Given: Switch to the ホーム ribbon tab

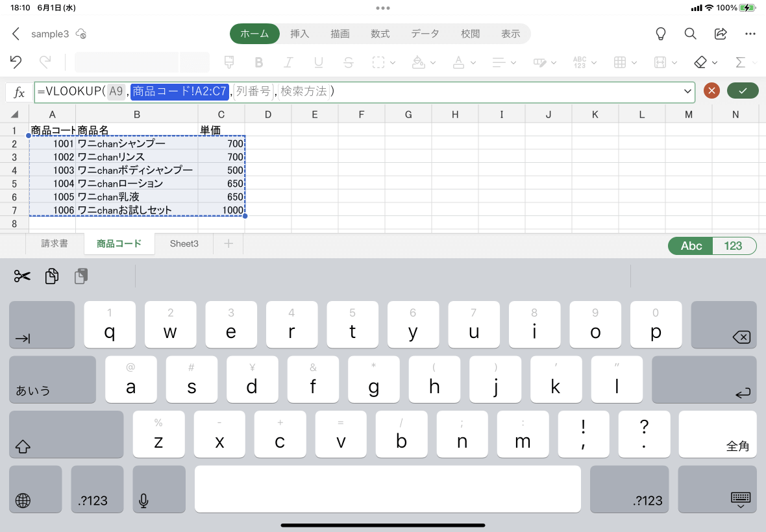Looking at the screenshot, I should click(254, 34).
